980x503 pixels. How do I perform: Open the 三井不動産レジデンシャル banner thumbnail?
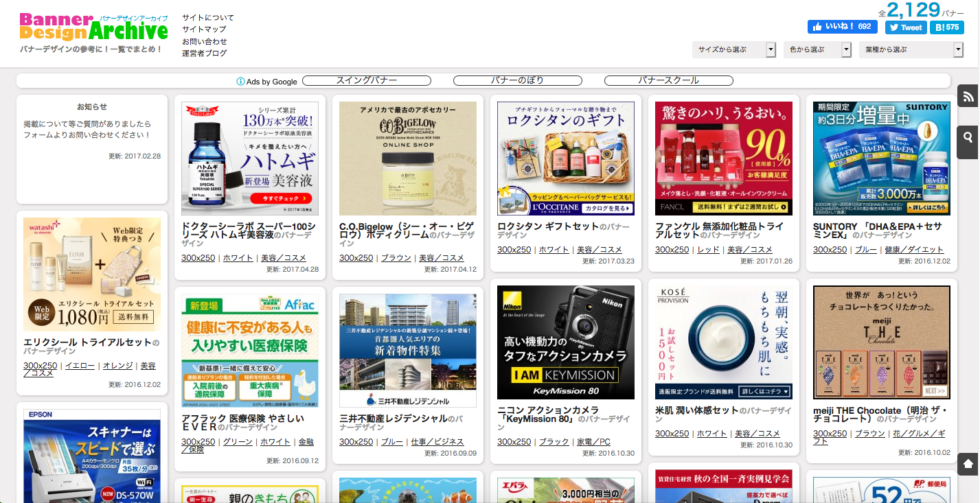[x=408, y=351]
